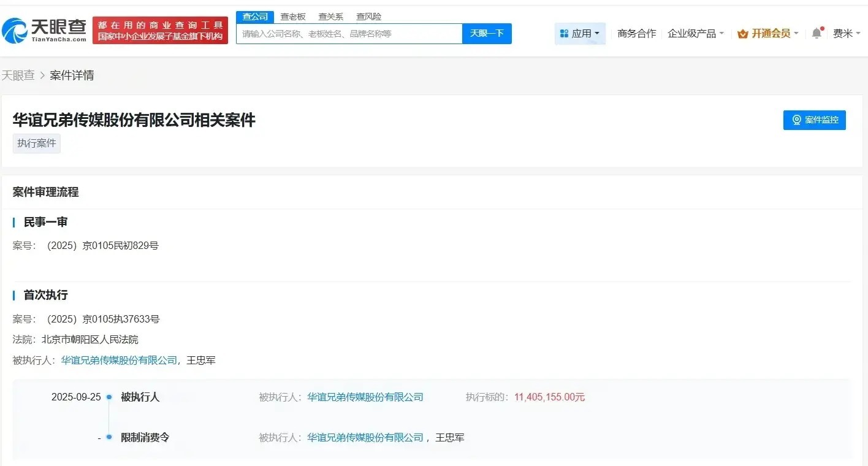Open the 应用 apps grid icon

563,33
